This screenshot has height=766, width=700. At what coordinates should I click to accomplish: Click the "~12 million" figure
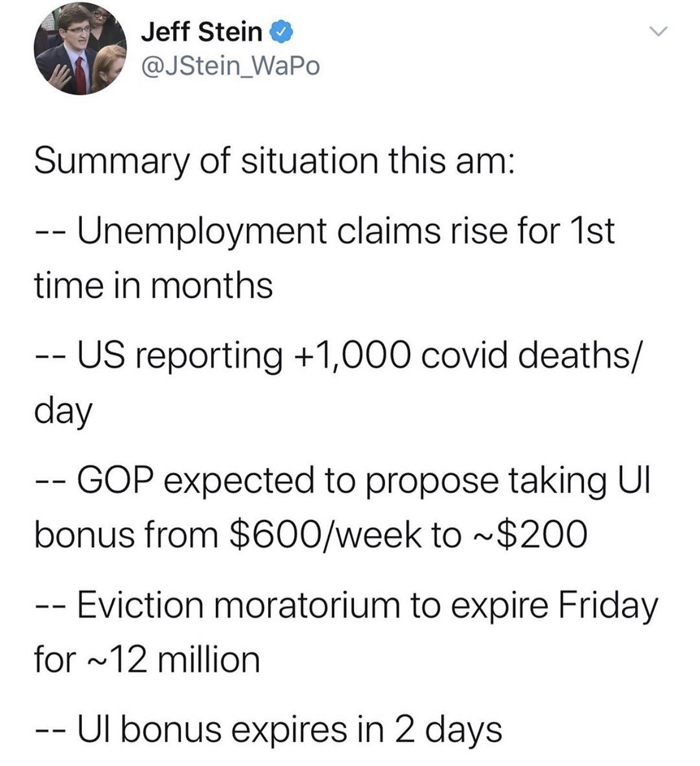tap(172, 659)
